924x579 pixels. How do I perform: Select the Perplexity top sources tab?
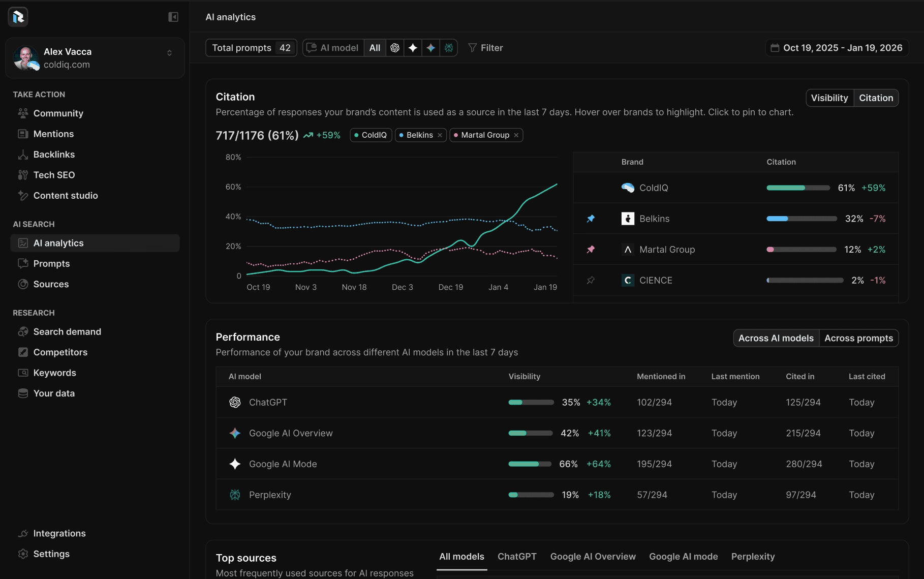[x=753, y=557]
